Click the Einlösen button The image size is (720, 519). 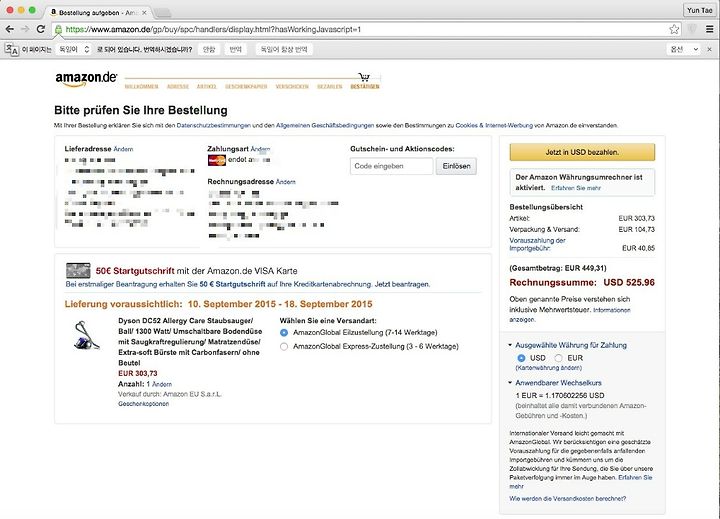[x=456, y=166]
